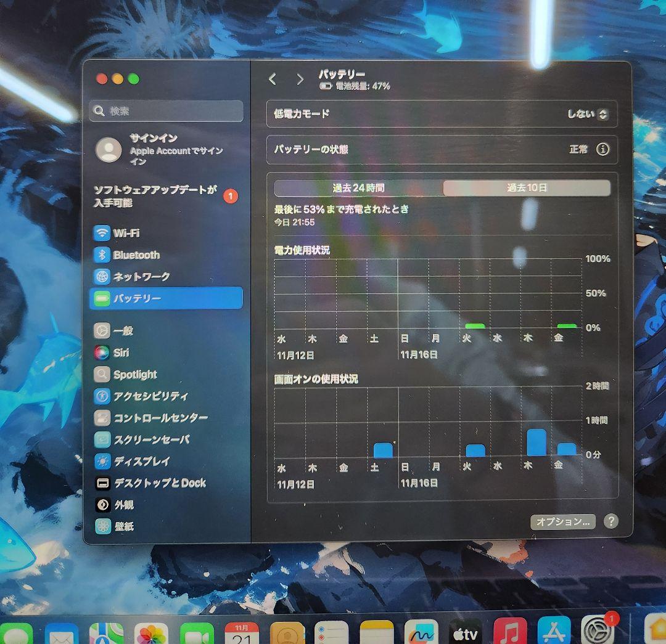Click the オプション… button
The height and width of the screenshot is (644, 666).
562,521
